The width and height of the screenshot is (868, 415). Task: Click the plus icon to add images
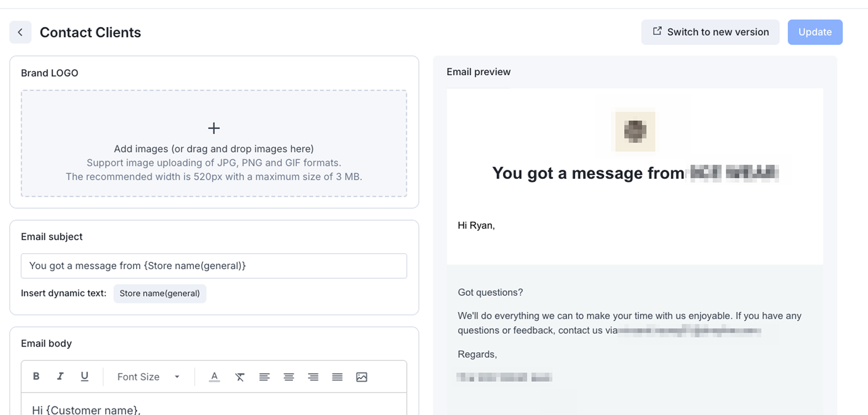pos(214,128)
